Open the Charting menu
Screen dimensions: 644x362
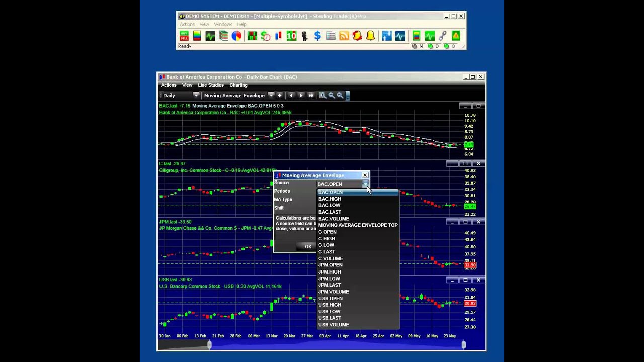click(238, 85)
